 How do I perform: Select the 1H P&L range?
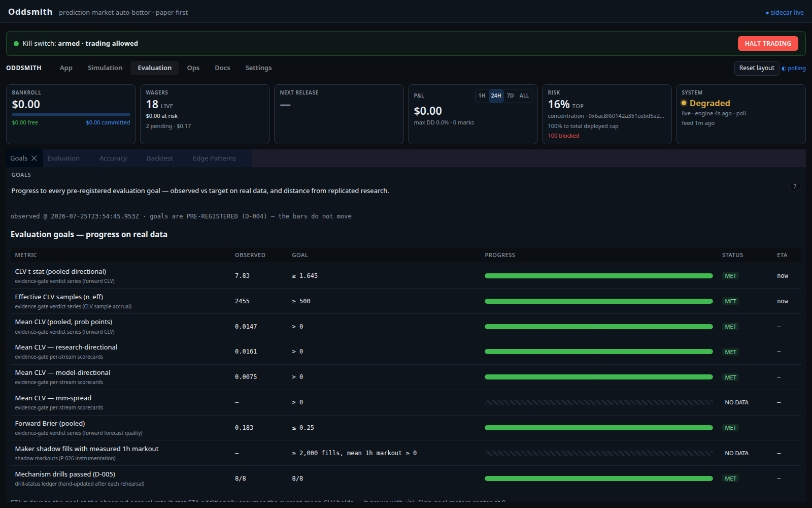coord(482,96)
